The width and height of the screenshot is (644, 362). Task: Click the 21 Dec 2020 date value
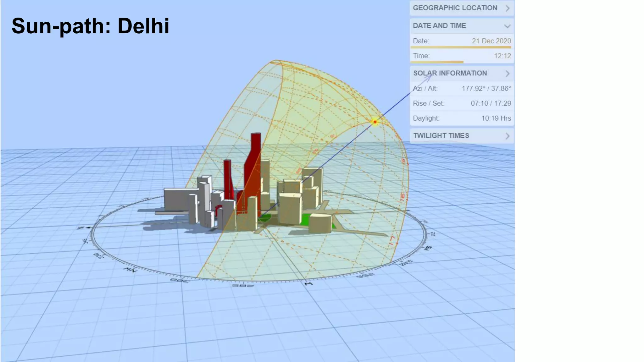(x=491, y=41)
